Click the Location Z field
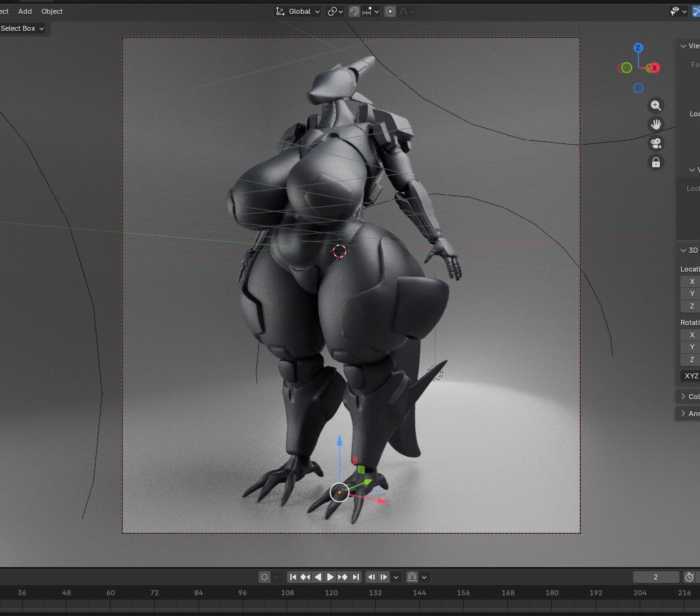Image resolution: width=700 pixels, height=616 pixels. tap(690, 306)
